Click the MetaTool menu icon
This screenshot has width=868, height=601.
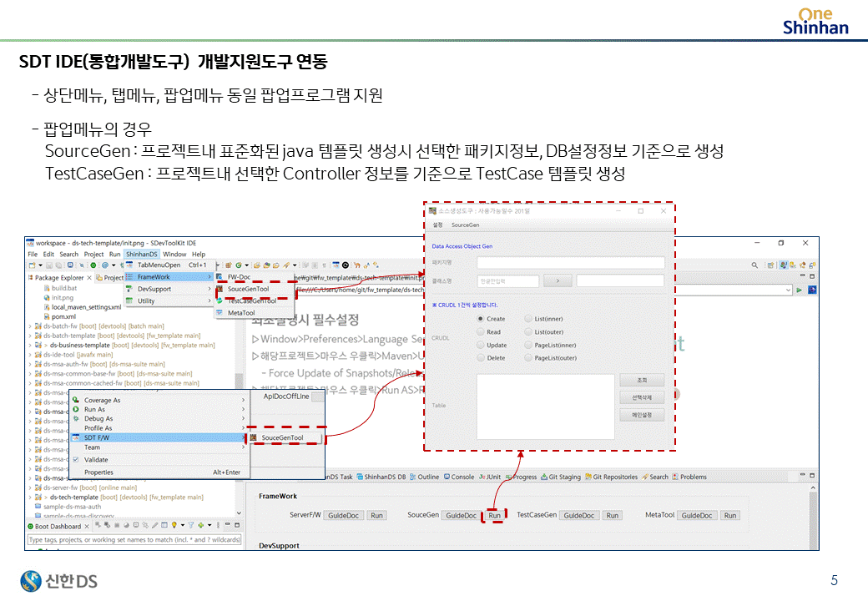[x=220, y=313]
